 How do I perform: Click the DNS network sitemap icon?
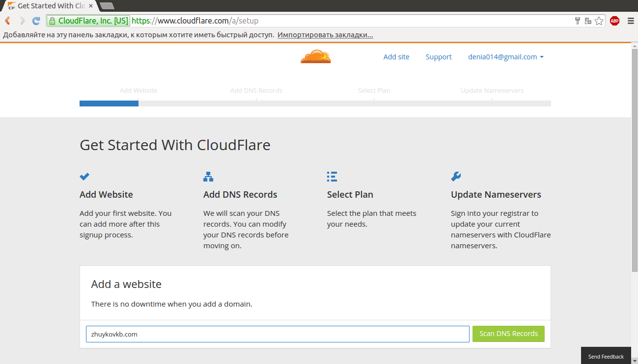(208, 177)
